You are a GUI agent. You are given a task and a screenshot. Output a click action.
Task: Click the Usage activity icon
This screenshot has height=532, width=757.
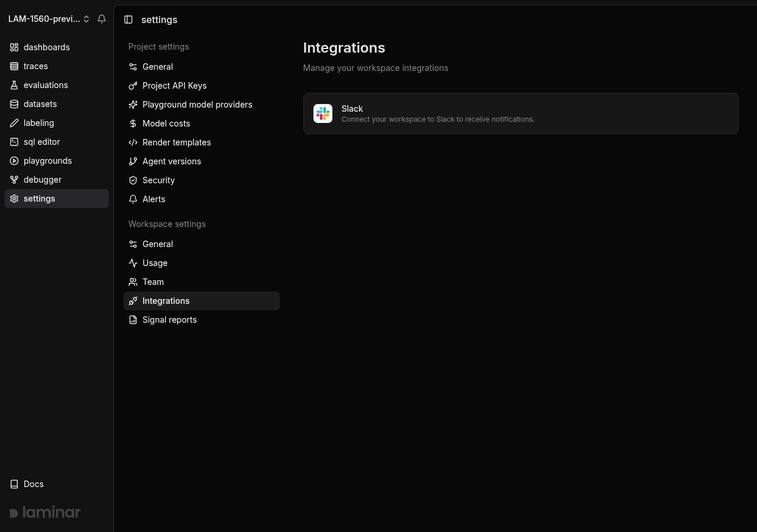[133, 263]
